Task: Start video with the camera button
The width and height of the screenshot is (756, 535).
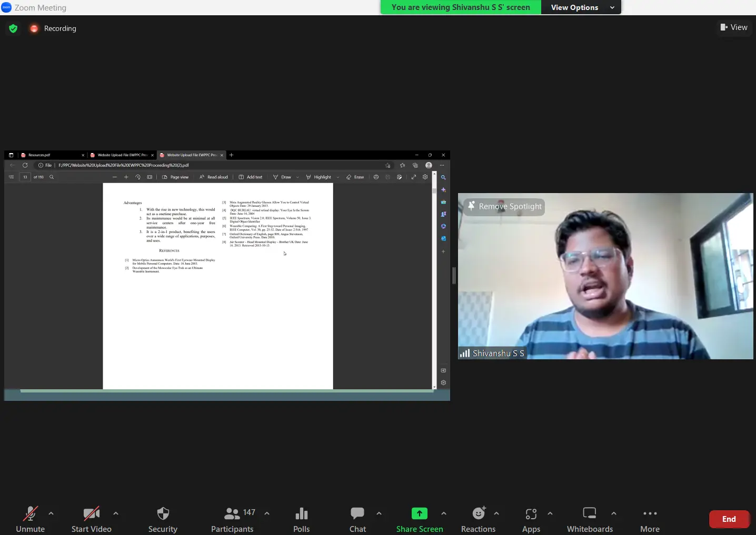Action: 91,519
